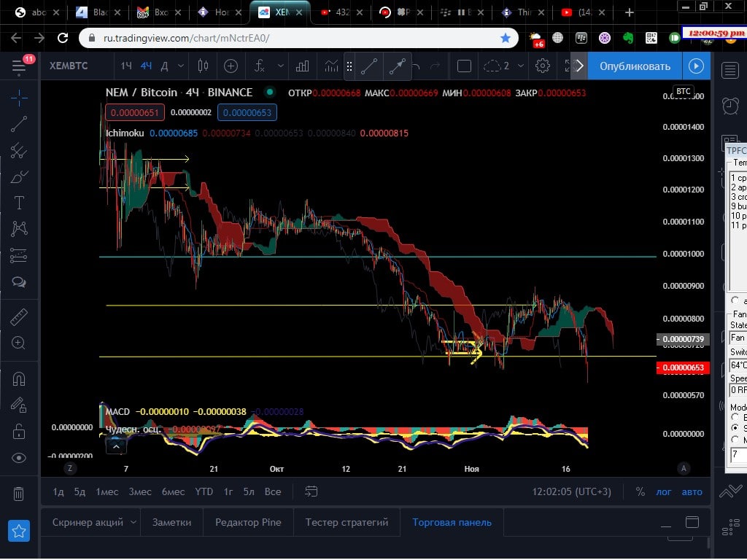Bookmark this page with the star
The height and width of the screenshot is (560, 747).
click(506, 38)
